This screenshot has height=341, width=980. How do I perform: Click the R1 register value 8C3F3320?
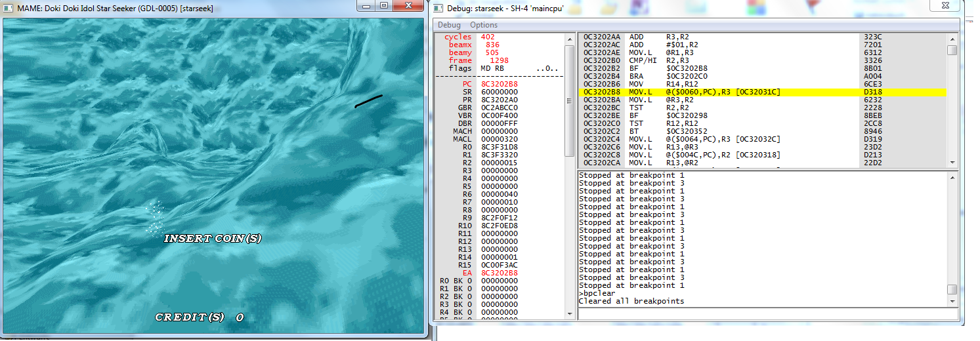(x=500, y=155)
